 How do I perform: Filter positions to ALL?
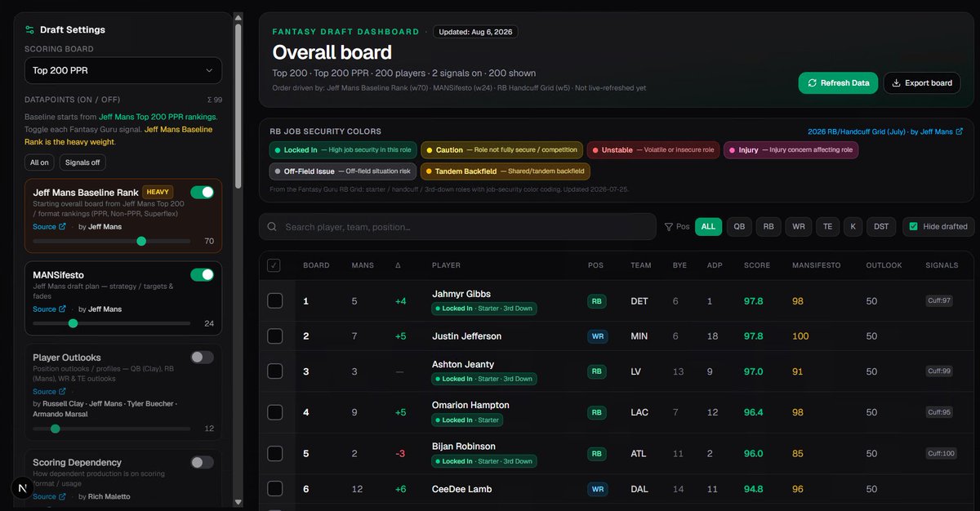[x=708, y=227]
